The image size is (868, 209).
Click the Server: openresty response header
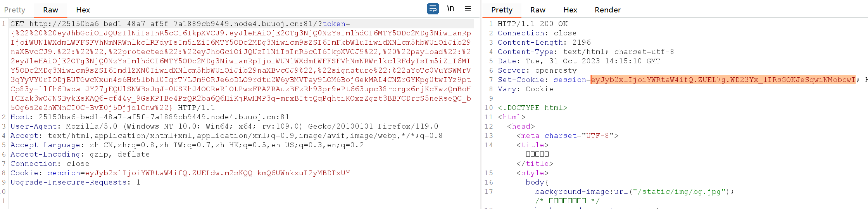pyautogui.click(x=537, y=70)
